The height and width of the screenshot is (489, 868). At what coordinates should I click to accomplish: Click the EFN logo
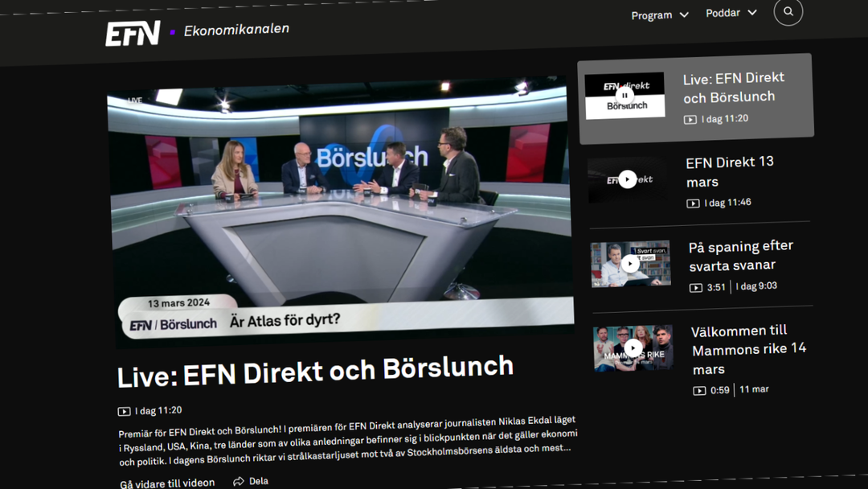[x=133, y=34]
